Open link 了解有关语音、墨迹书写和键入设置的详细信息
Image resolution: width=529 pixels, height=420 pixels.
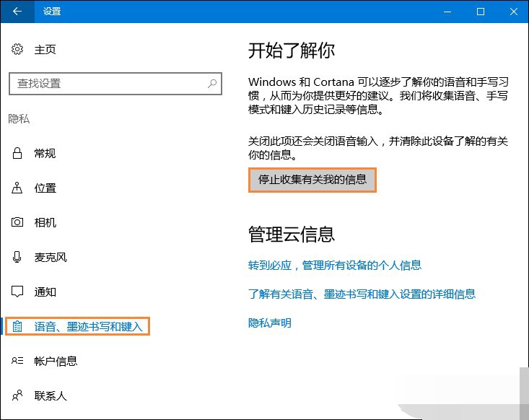point(362,294)
